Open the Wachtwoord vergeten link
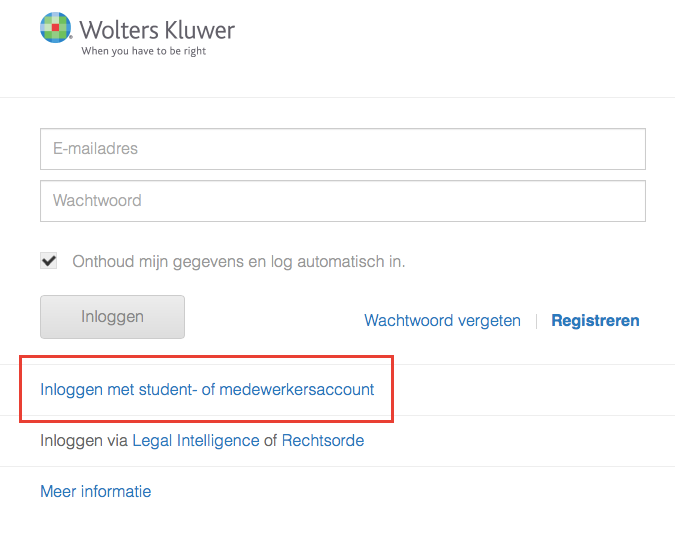Image resolution: width=675 pixels, height=538 pixels. tap(443, 321)
